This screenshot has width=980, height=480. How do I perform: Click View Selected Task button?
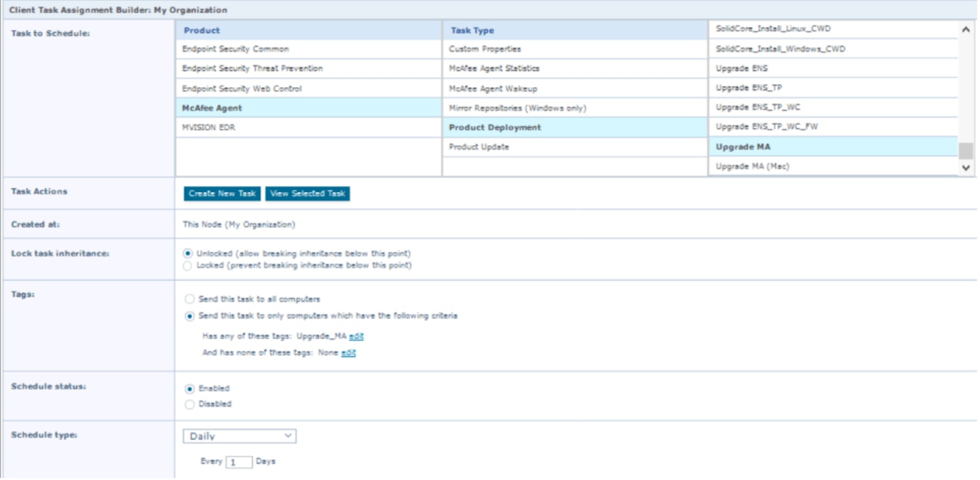tap(308, 194)
